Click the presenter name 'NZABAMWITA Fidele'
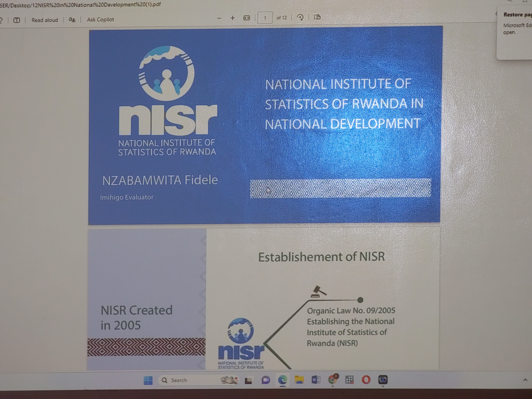Viewport: 532px width, 399px height. (160, 180)
